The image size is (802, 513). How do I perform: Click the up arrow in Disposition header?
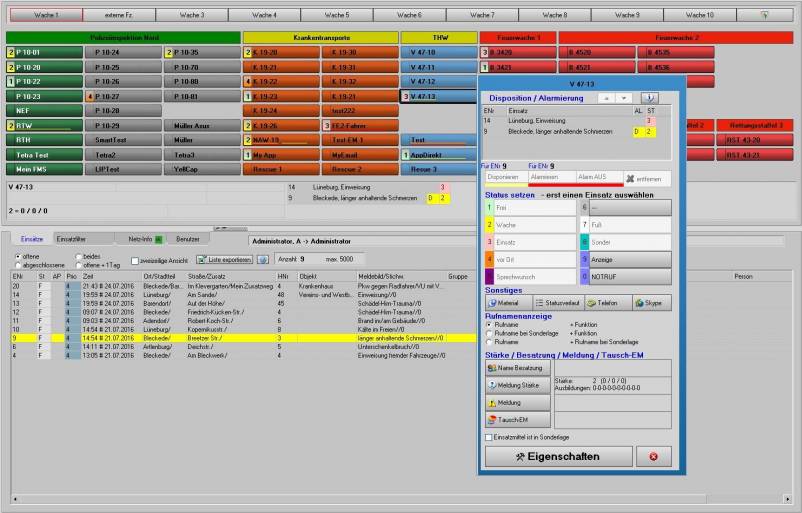604,98
